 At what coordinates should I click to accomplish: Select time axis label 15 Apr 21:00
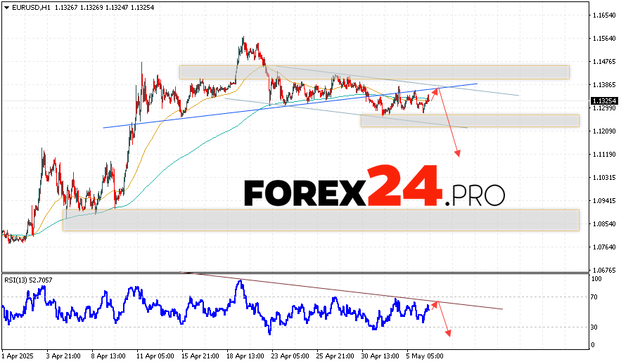200,356
